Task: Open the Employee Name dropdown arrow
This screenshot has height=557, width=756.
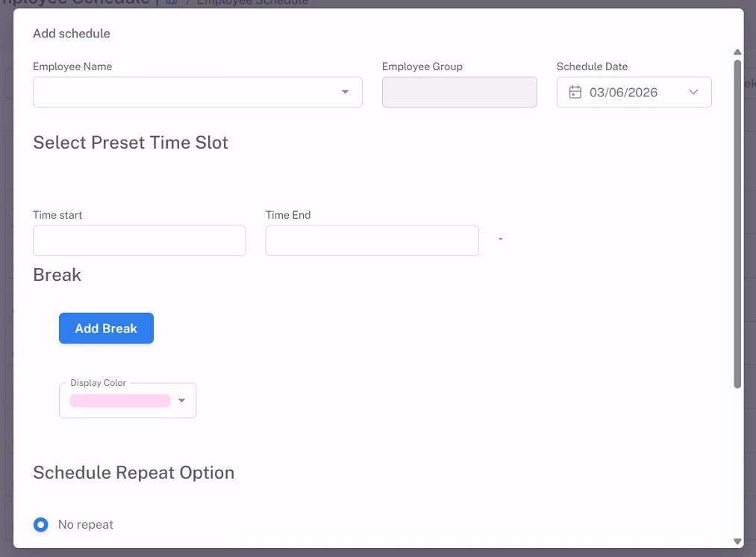Action: [345, 92]
